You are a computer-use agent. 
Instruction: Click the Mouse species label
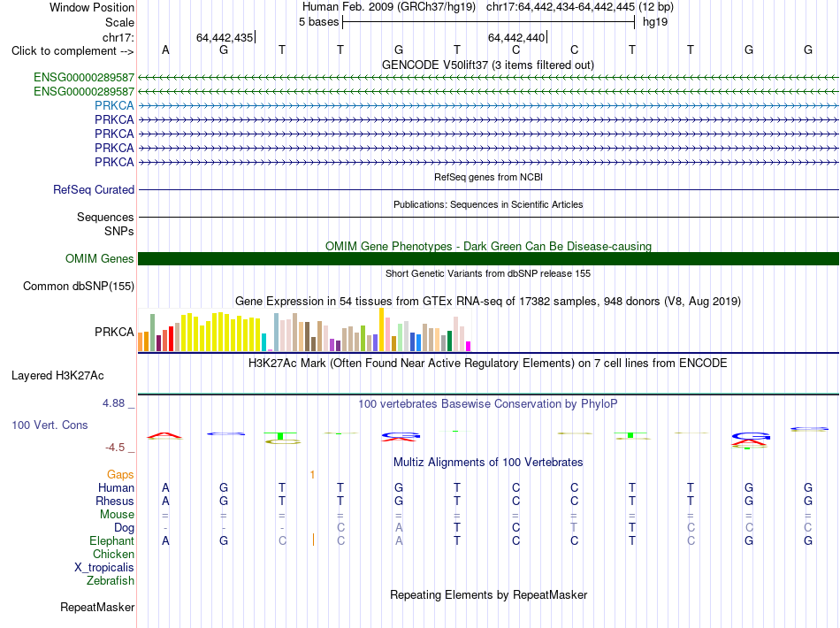coord(117,515)
